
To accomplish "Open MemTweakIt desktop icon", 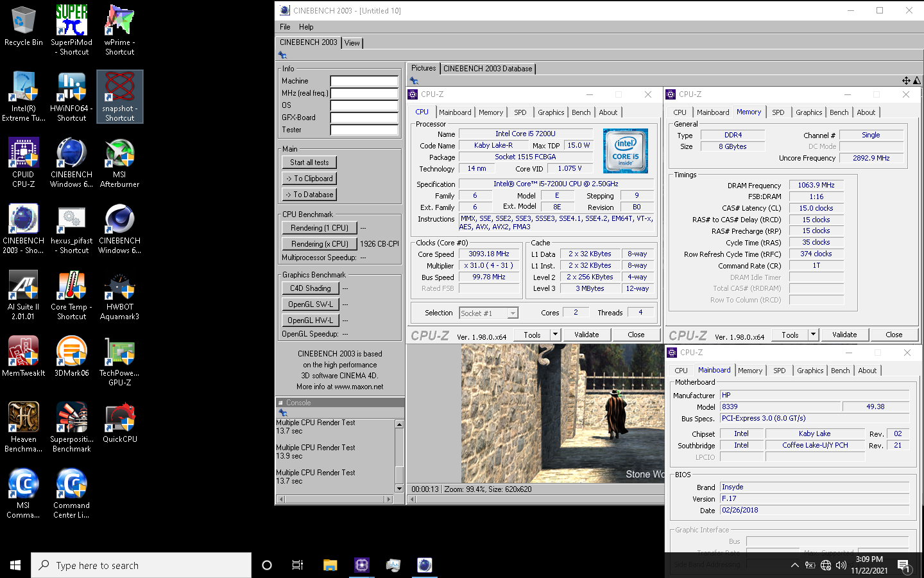I will tap(23, 356).
